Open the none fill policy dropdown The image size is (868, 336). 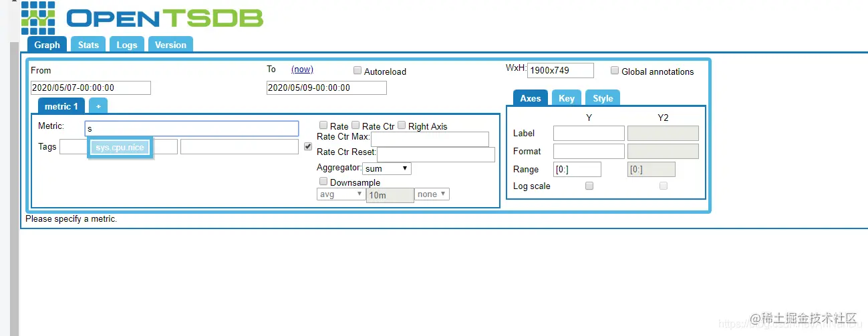click(x=432, y=194)
